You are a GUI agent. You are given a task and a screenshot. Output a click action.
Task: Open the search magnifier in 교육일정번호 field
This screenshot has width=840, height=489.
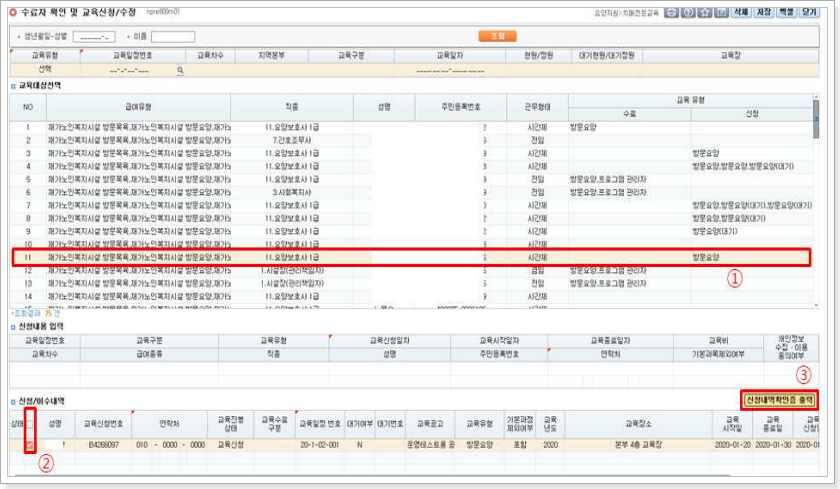[180, 70]
